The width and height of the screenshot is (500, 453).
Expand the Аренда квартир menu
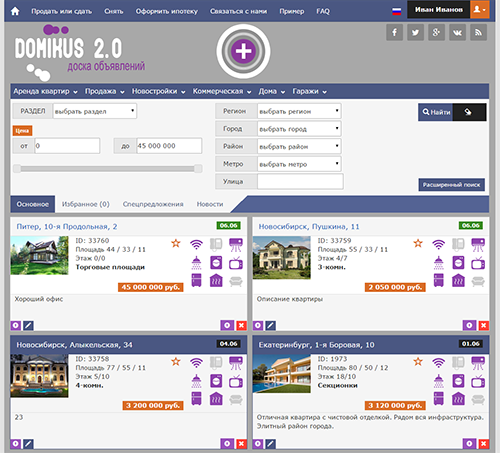45,91
